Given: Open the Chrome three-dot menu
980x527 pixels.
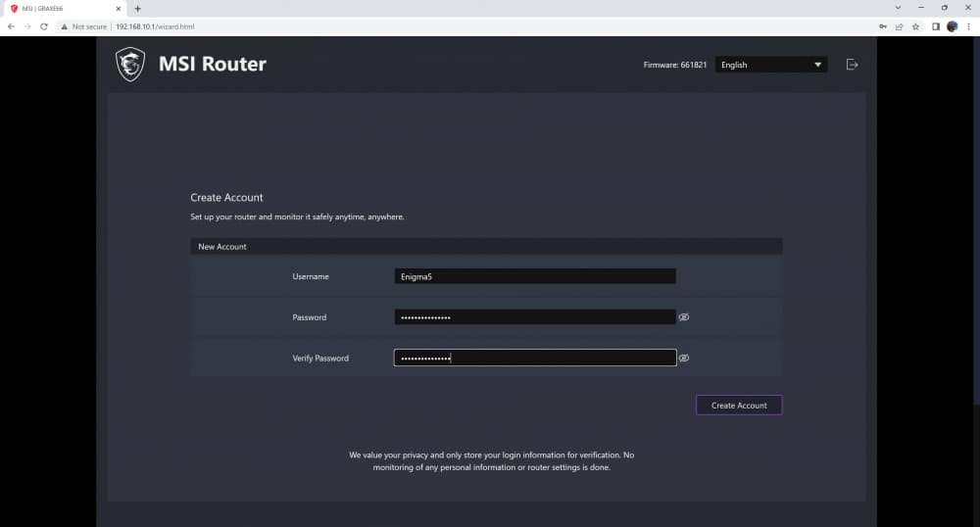Looking at the screenshot, I should pyautogui.click(x=969, y=26).
